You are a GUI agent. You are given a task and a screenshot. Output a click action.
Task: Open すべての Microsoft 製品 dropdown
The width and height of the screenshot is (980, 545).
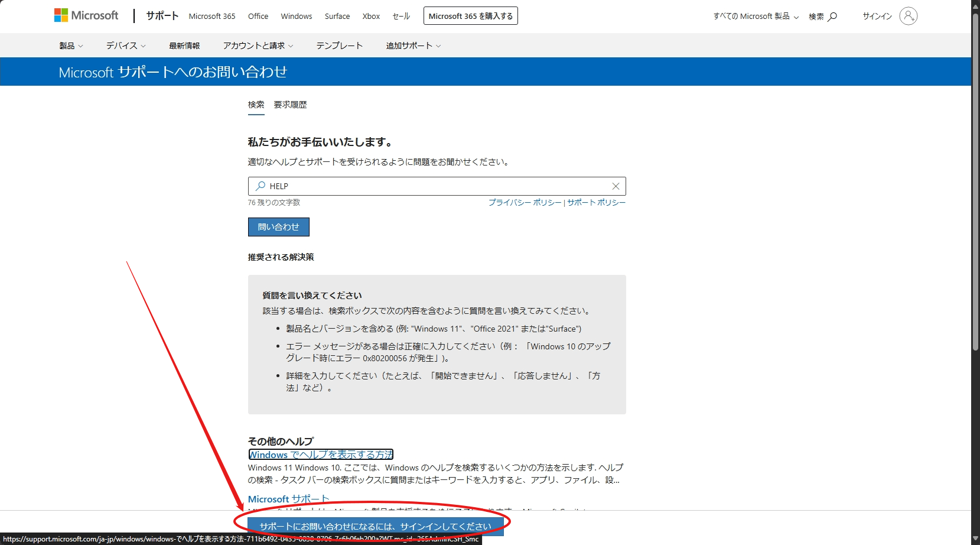pyautogui.click(x=756, y=17)
